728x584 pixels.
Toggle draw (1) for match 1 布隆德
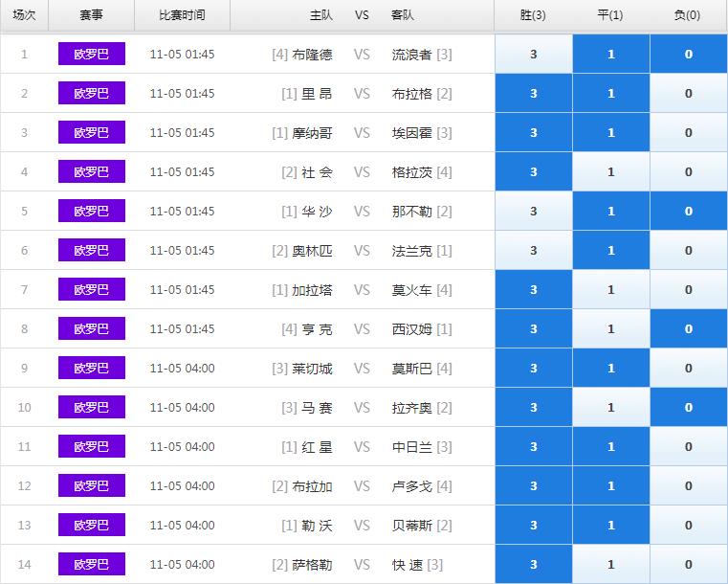(611, 54)
